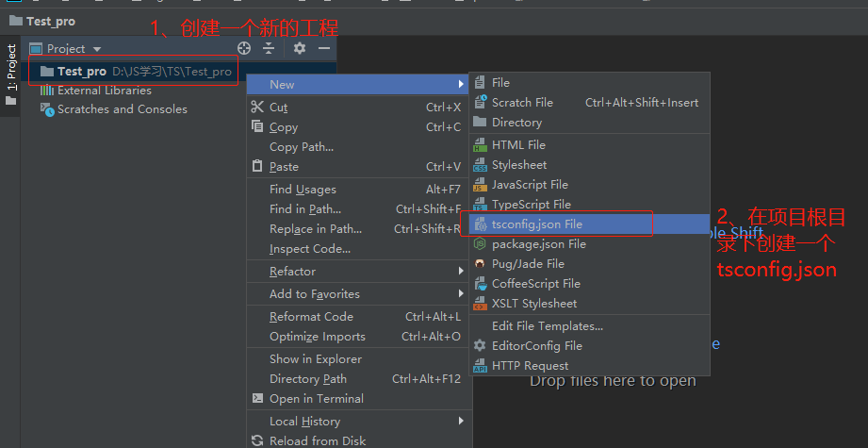The image size is (868, 448).
Task: Click the terminal icon beside Open in Terminal
Action: [x=257, y=398]
